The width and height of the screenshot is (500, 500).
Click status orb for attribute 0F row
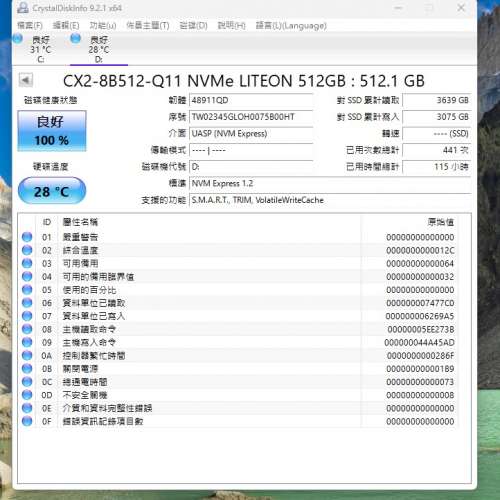tap(27, 421)
